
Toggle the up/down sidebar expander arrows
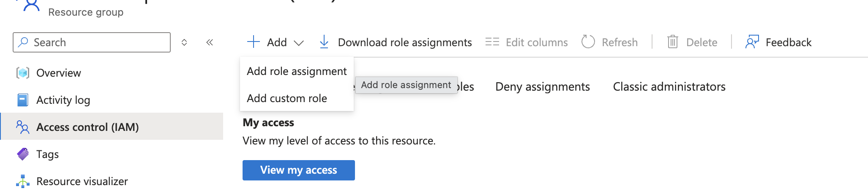[x=184, y=42]
